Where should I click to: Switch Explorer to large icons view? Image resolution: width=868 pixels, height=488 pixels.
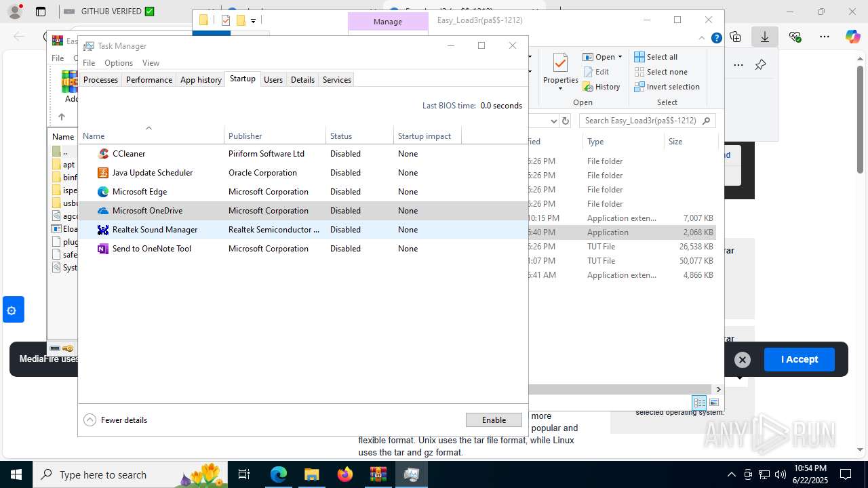tap(714, 403)
